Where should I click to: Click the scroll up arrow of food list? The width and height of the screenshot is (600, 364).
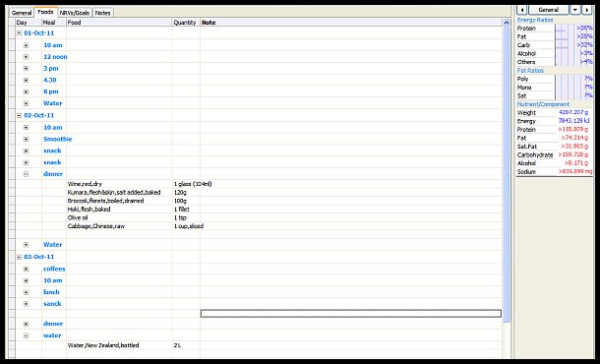click(x=507, y=23)
